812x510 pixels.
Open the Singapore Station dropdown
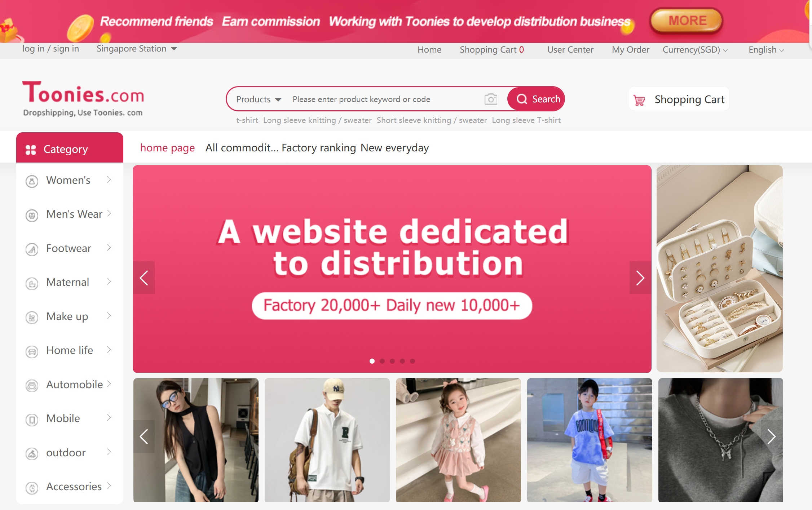(137, 49)
